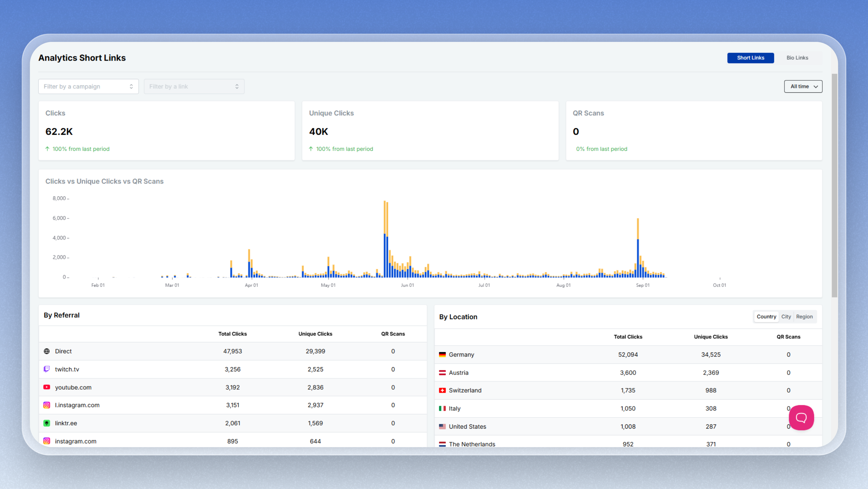Click the Instagram icon next to l.instagram.com
The height and width of the screenshot is (489, 868).
47,405
